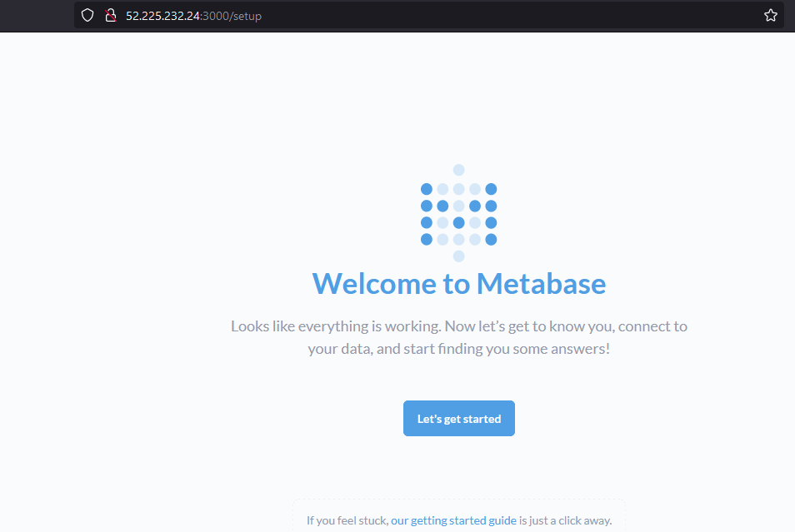Screen dimensions: 795x532
Task: Bookmark this page with the star icon
Action: click(770, 15)
